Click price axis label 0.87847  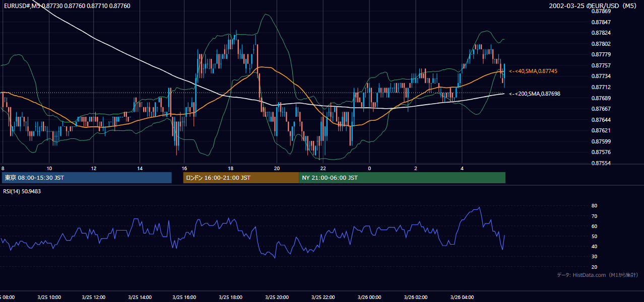coord(601,22)
